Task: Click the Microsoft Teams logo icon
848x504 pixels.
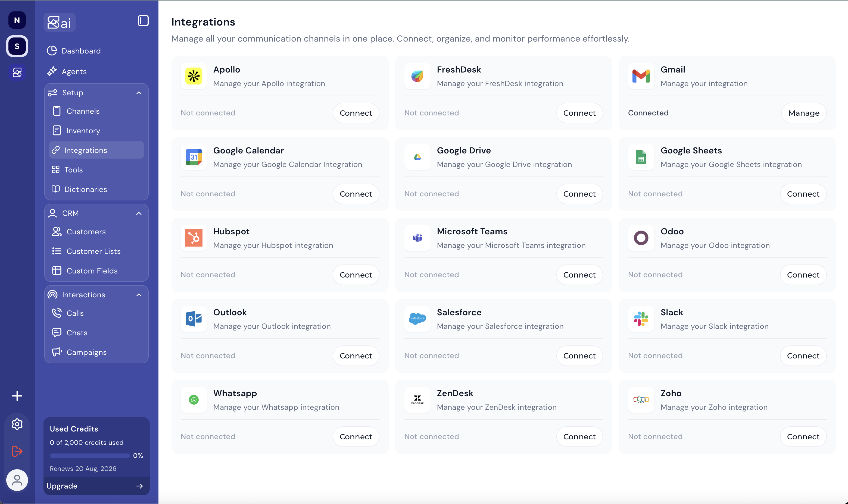Action: click(417, 238)
